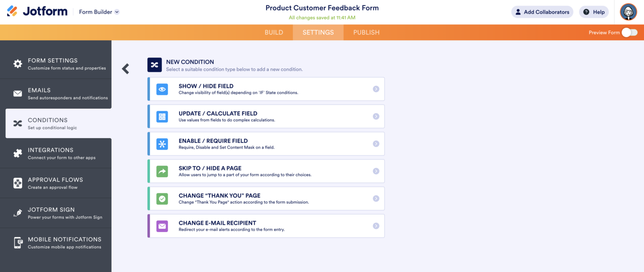Click the Integrations puzzle piece icon
Image resolution: width=644 pixels, height=272 pixels.
pyautogui.click(x=18, y=153)
